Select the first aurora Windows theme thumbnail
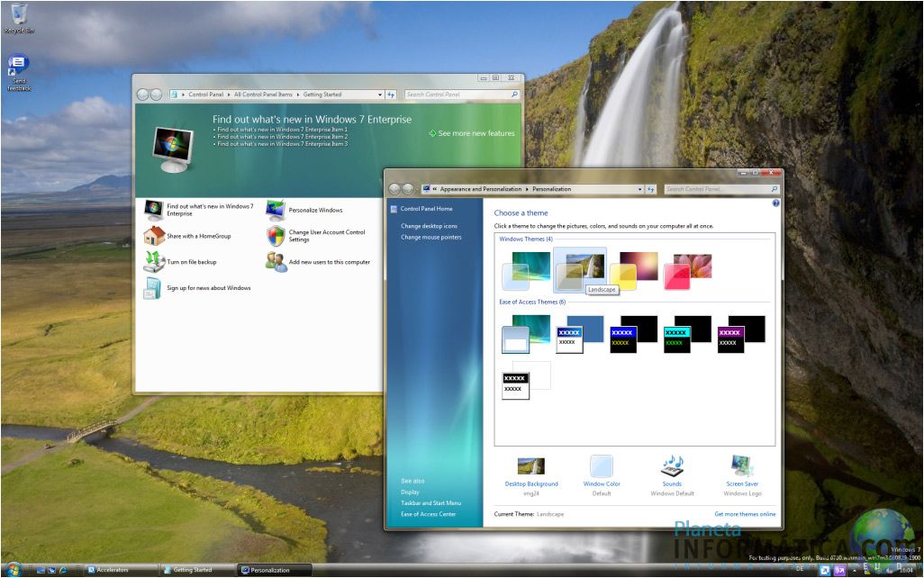The height and width of the screenshot is (578, 924). point(526,270)
